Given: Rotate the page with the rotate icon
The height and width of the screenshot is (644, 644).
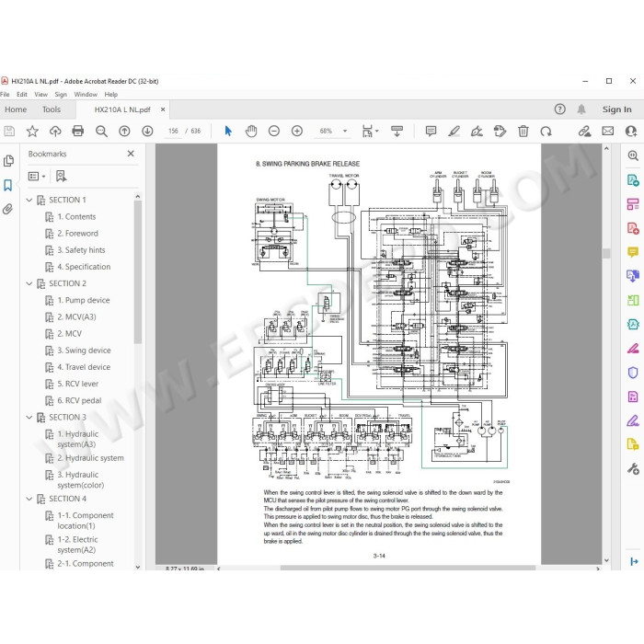Looking at the screenshot, I should [x=546, y=131].
